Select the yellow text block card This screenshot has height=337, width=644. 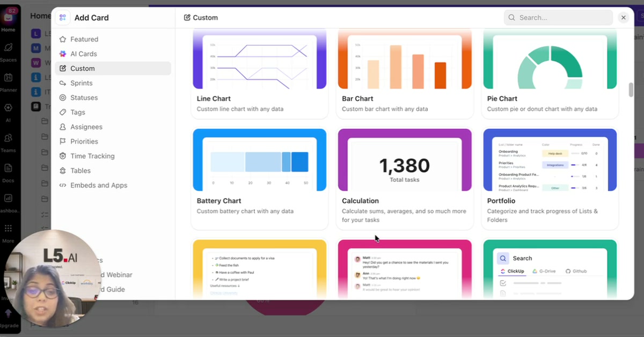point(260,269)
